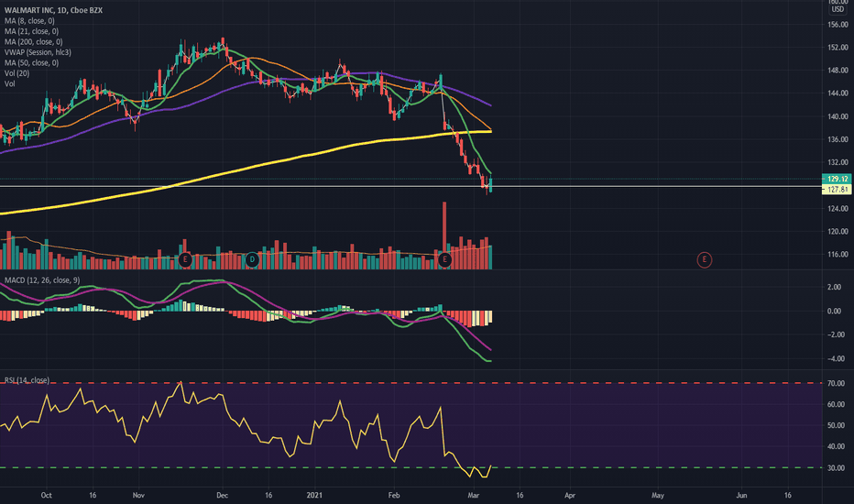This screenshot has width=854, height=504.
Task: Select the Vol (20) indicator label
Action: pos(16,73)
